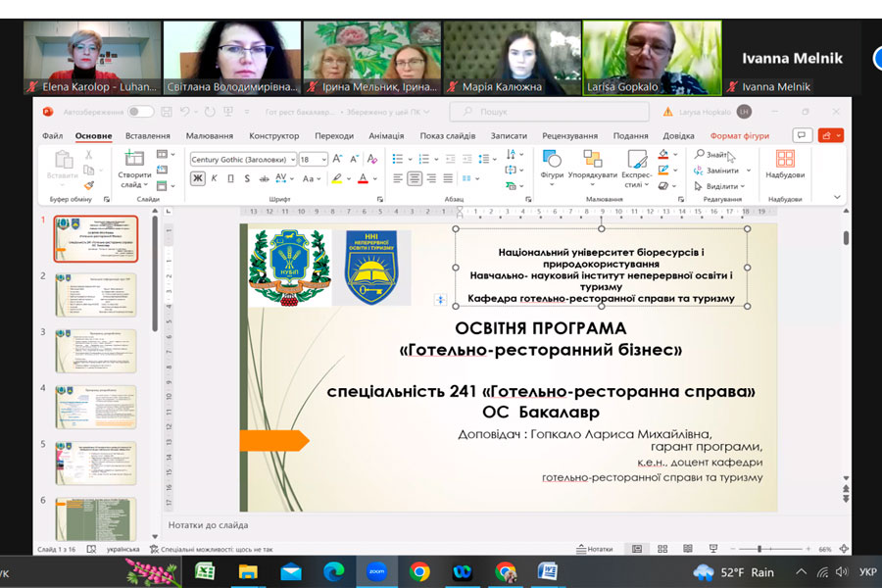Select slide 3 thumbnail in the panel

click(x=95, y=351)
